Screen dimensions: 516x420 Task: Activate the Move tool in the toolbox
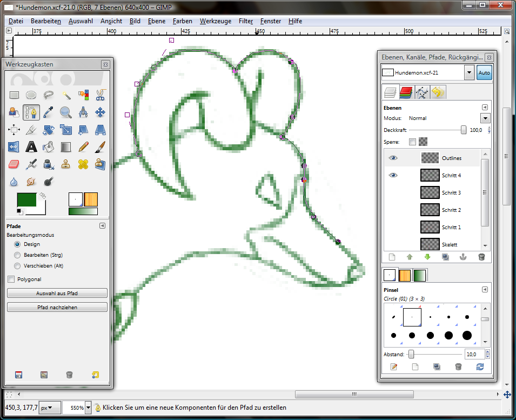(x=100, y=112)
